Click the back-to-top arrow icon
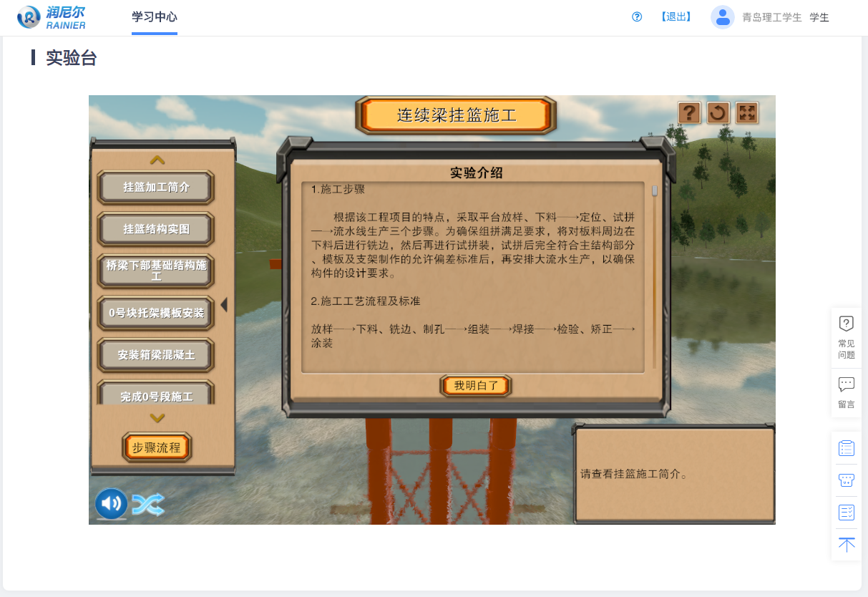The width and height of the screenshot is (868, 597). (x=846, y=545)
